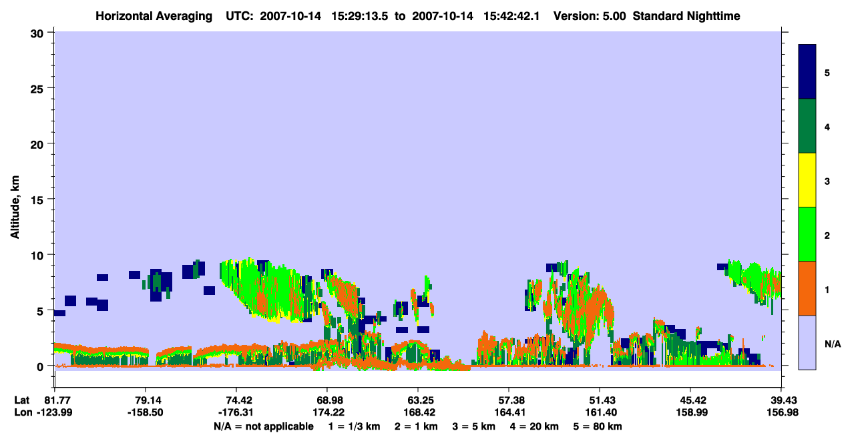
Task: Click the orange color bar segment labeled 1
Action: click(x=807, y=288)
